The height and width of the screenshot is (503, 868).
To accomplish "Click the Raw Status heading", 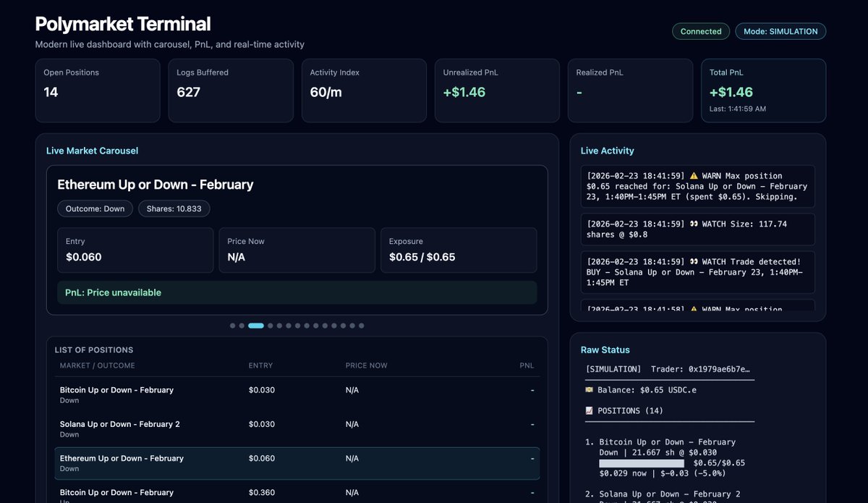I will (605, 350).
